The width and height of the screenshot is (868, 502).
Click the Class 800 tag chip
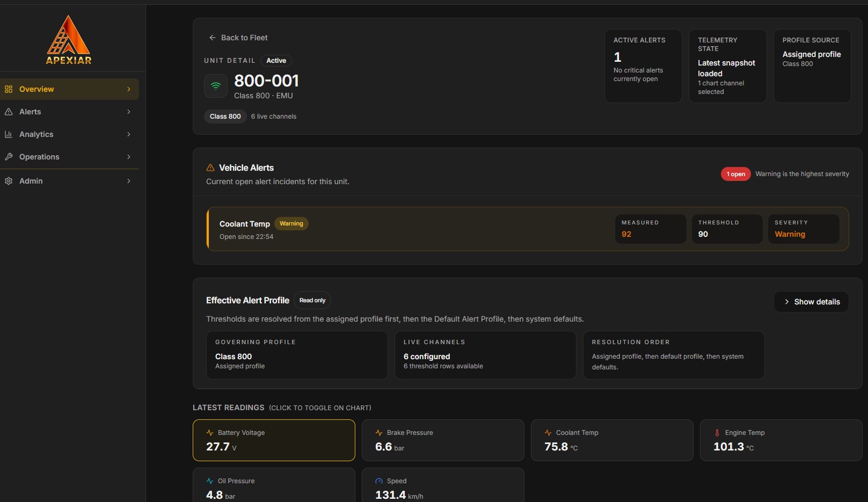tap(225, 117)
